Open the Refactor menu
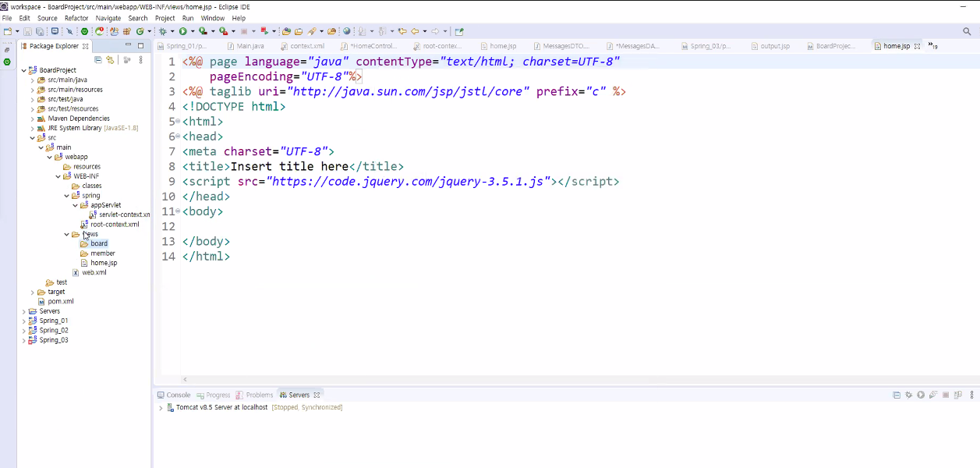The width and height of the screenshot is (980, 468). (x=76, y=18)
